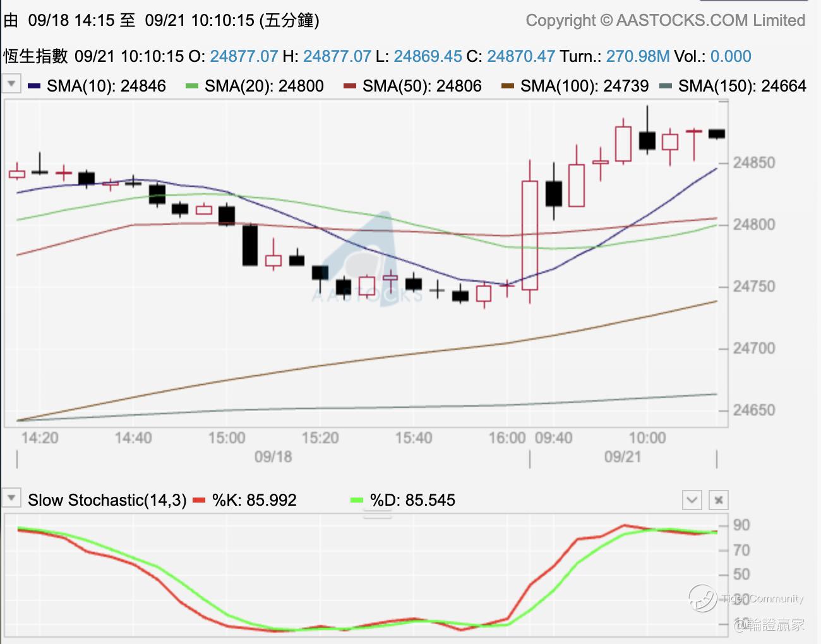
Task: Click the SMA(20) green legend swatch
Action: click(x=193, y=86)
